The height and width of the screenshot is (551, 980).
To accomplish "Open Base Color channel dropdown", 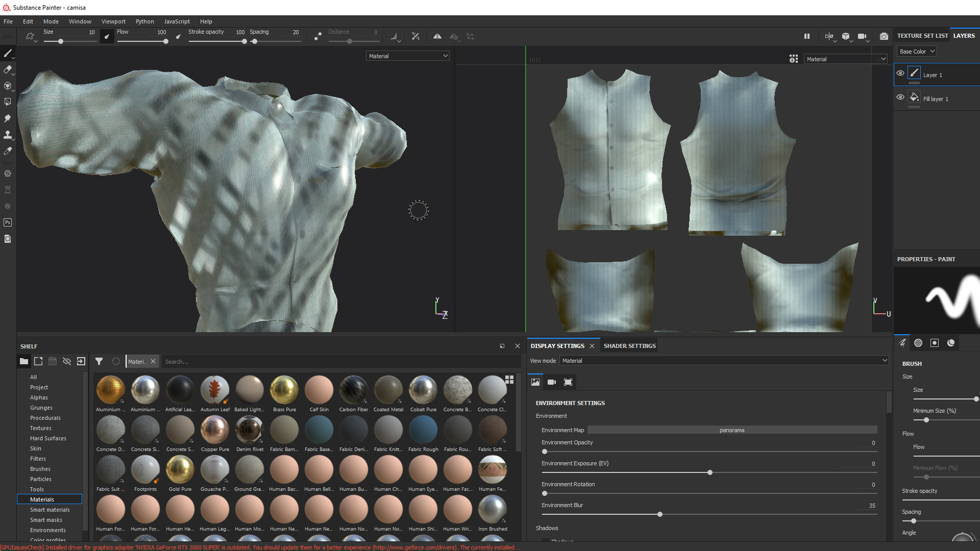I will tap(917, 52).
